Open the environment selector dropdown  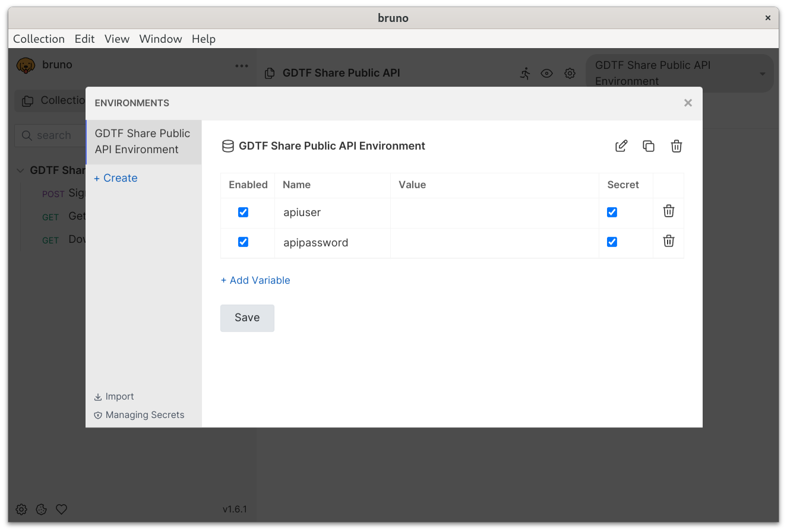tap(679, 73)
